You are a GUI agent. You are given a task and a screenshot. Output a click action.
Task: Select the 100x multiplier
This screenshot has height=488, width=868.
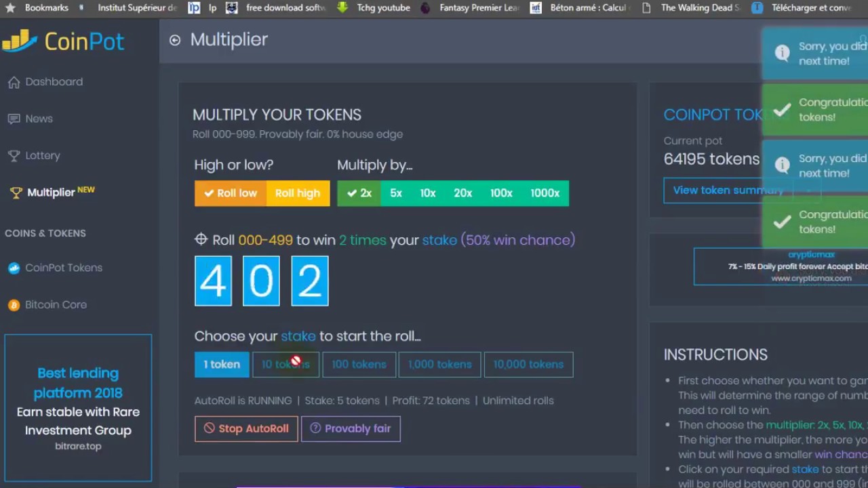tap(501, 193)
